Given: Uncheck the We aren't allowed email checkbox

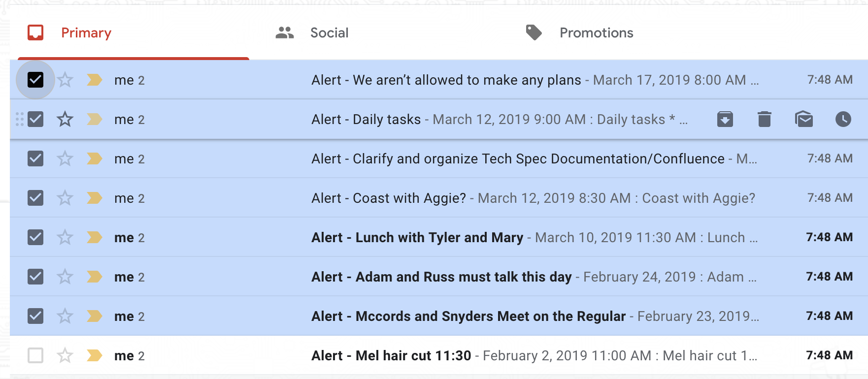Looking at the screenshot, I should click(35, 80).
